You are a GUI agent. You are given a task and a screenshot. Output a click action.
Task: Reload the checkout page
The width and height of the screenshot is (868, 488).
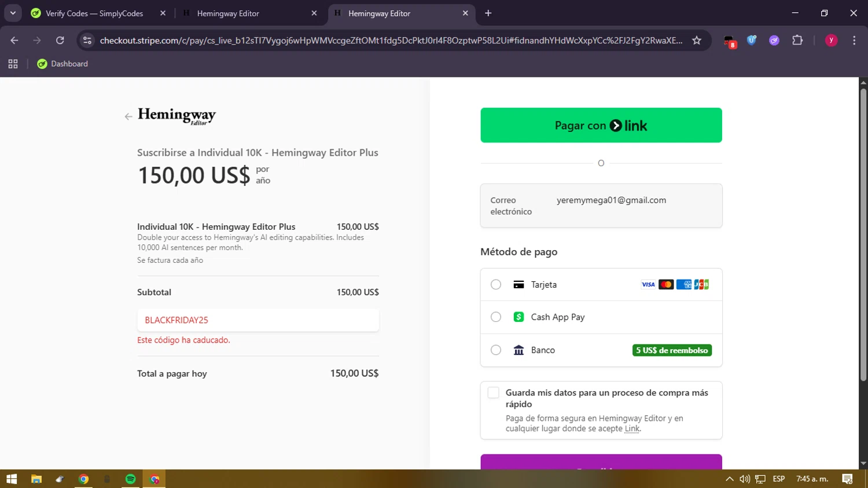(x=60, y=40)
